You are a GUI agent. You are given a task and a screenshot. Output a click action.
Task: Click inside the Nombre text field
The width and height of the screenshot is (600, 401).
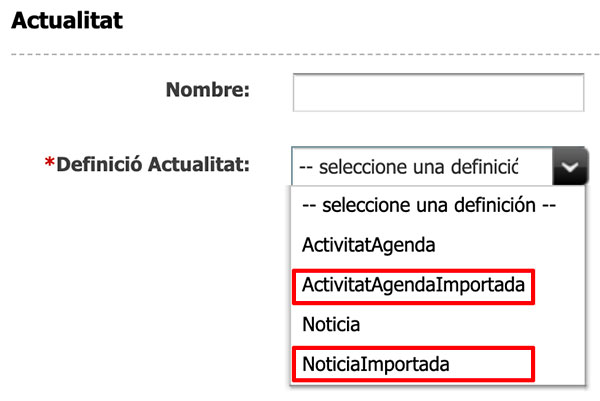(x=437, y=92)
